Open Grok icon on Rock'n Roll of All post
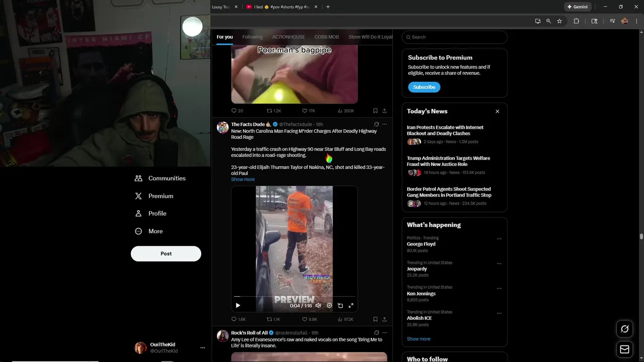644x362 pixels. pyautogui.click(x=376, y=333)
